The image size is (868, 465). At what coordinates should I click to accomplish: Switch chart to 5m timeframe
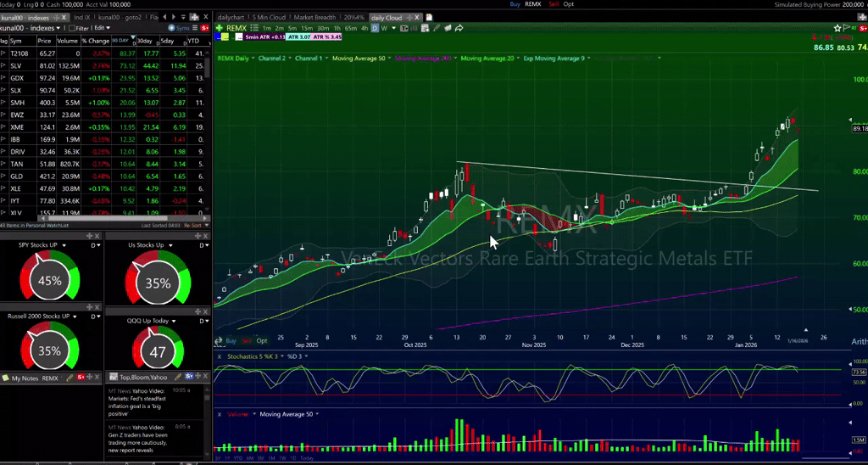point(293,28)
